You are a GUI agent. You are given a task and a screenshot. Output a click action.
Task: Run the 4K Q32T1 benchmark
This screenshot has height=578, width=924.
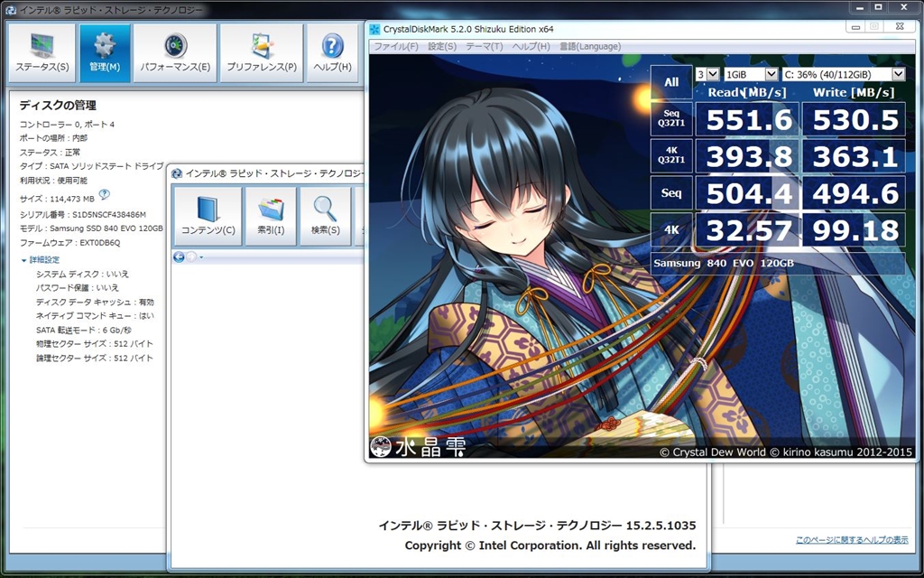[671, 155]
